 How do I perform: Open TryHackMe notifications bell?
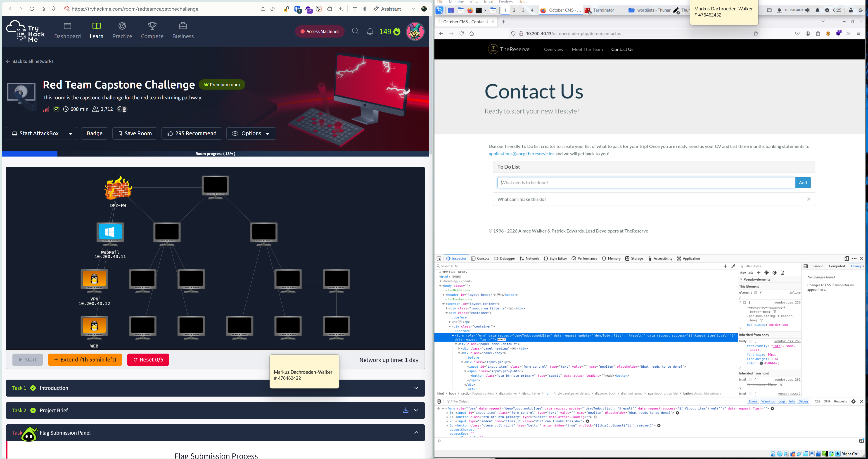point(370,31)
